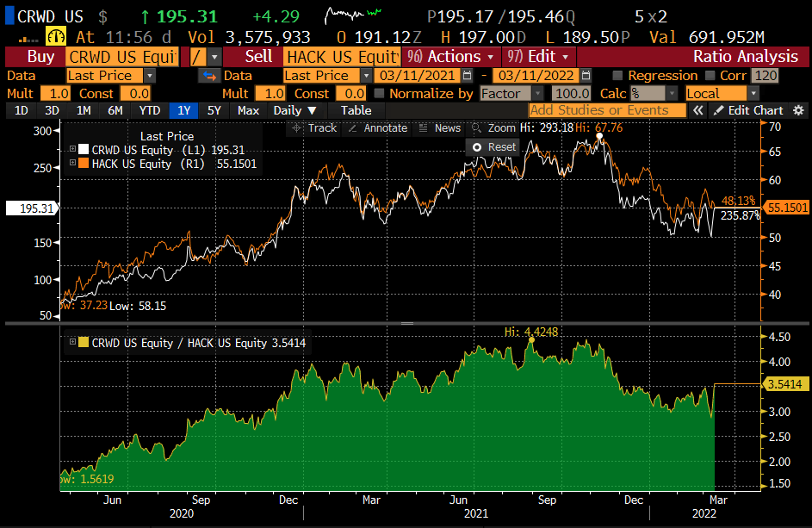
Task: Click the 3.5414 ratio axis label
Action: (x=784, y=384)
